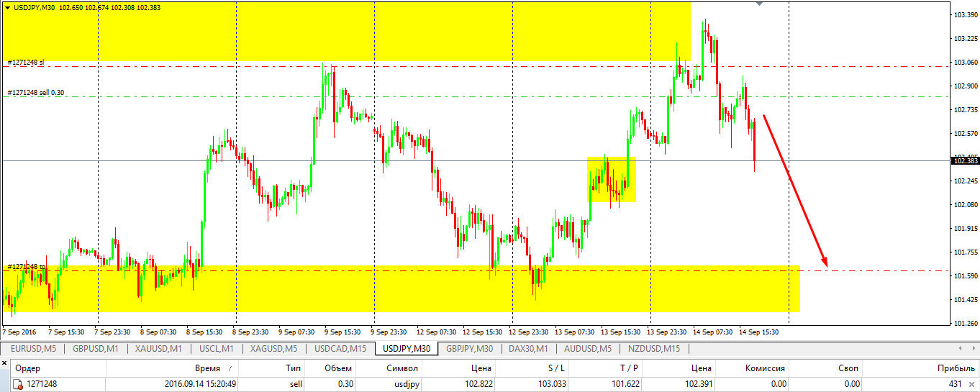Image resolution: width=980 pixels, height=392 pixels.
Task: Switch to the EURUSD,M5 chart tab
Action: [x=33, y=349]
